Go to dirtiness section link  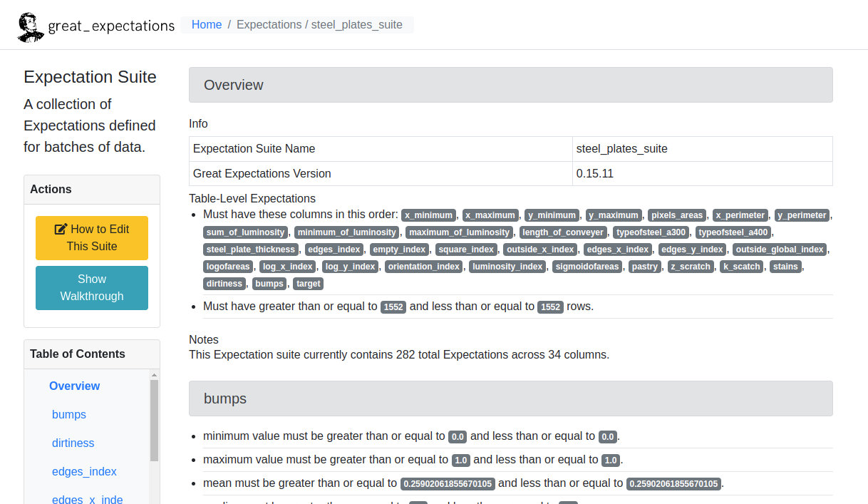pyautogui.click(x=73, y=443)
